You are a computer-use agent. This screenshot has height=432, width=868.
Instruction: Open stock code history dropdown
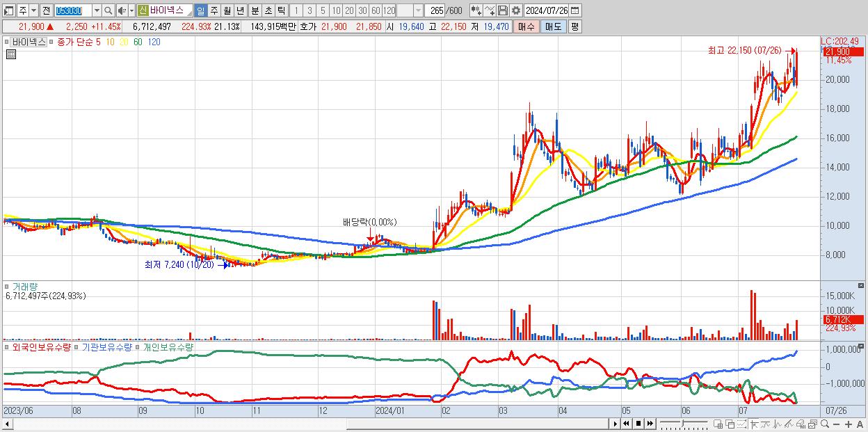pyautogui.click(x=97, y=10)
